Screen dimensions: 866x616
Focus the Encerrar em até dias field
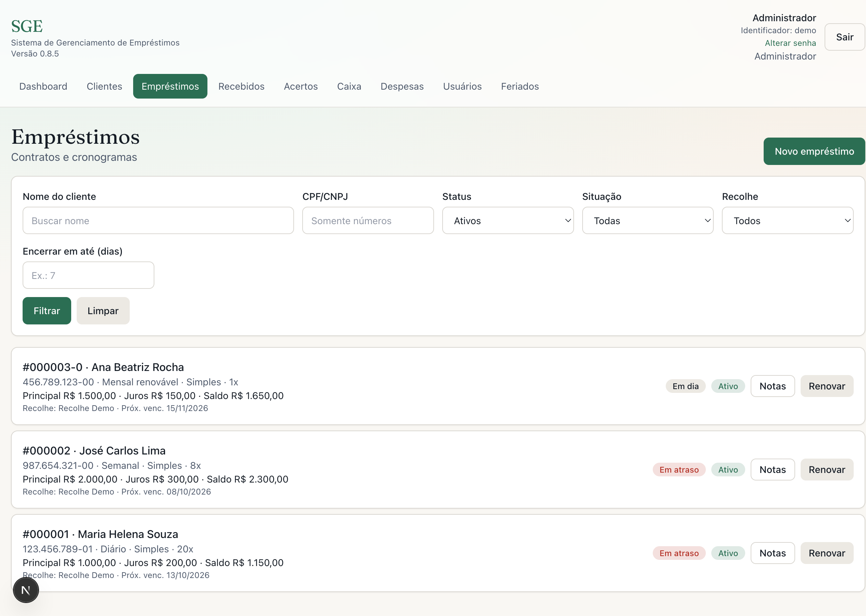pos(88,275)
